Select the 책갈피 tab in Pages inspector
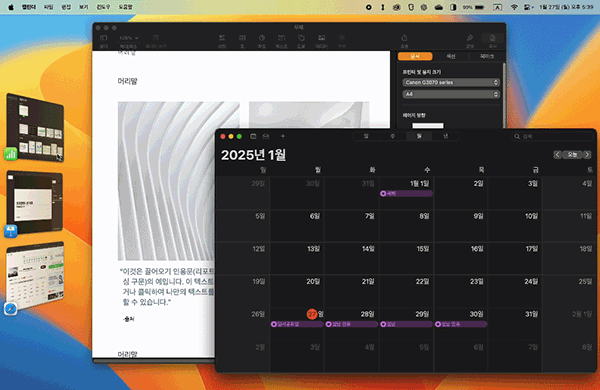Screen dimensions: 600x390 coord(486,56)
